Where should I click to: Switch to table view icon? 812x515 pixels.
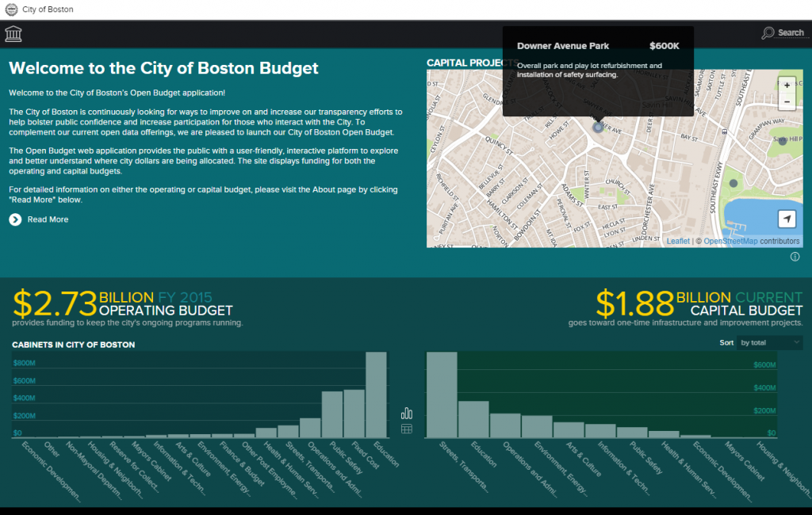(x=407, y=429)
